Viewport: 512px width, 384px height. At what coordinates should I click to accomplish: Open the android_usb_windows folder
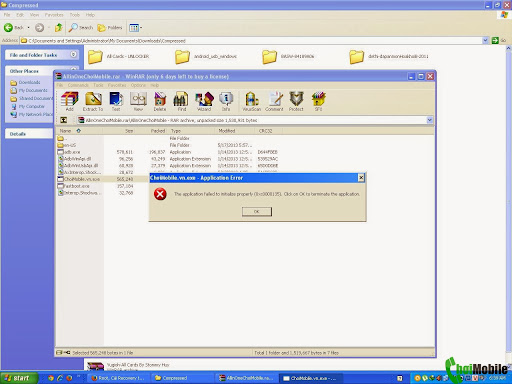pyautogui.click(x=206, y=57)
